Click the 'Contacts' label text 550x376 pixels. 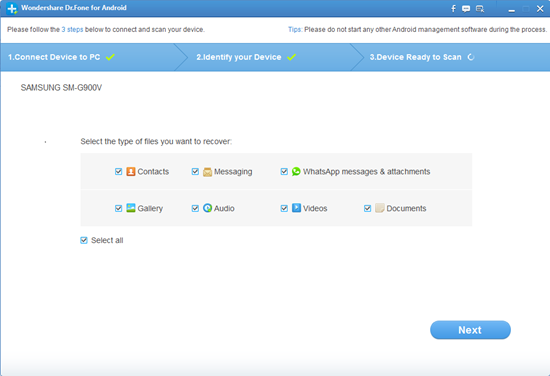pyautogui.click(x=153, y=172)
